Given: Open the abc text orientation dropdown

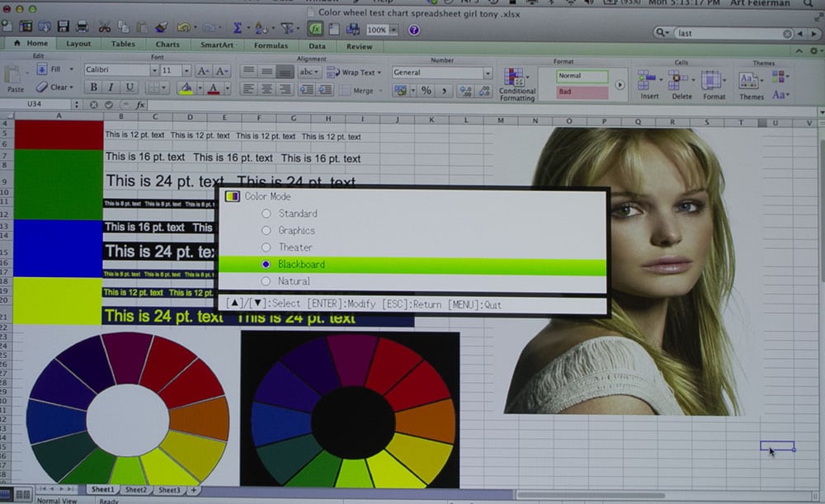Looking at the screenshot, I should coord(309,72).
